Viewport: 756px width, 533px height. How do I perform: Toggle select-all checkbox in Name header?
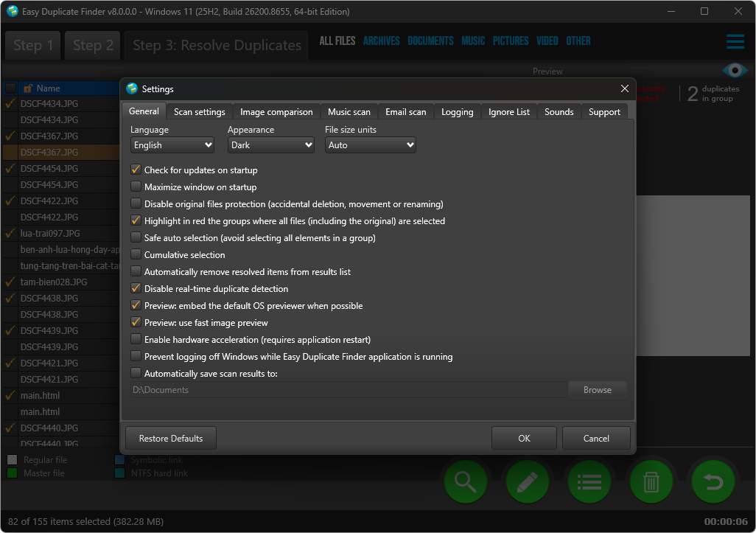10,88
